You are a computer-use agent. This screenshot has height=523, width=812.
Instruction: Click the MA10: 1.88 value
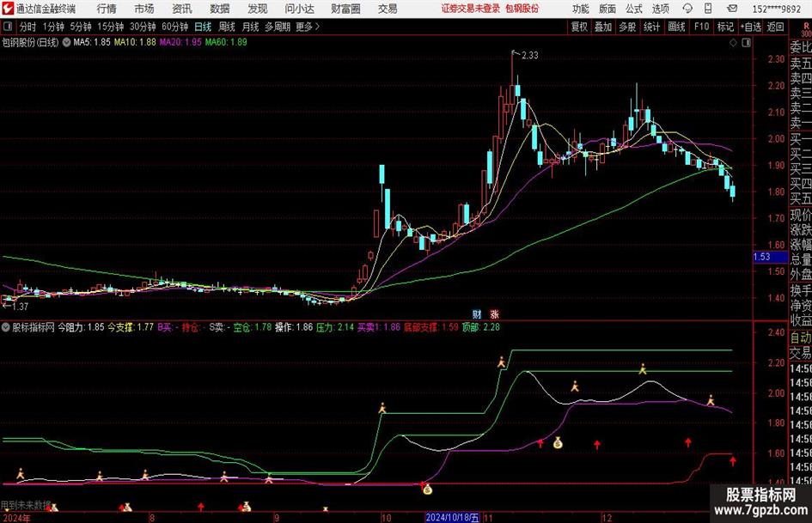point(135,42)
